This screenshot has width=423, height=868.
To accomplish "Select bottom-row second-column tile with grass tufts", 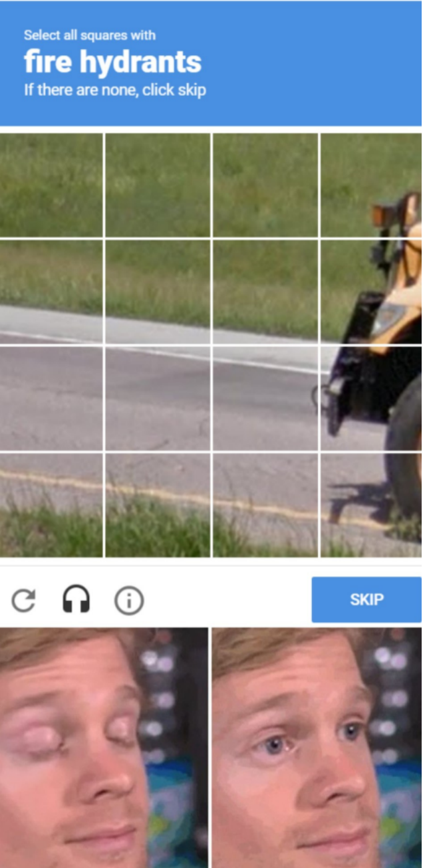I will [x=158, y=505].
